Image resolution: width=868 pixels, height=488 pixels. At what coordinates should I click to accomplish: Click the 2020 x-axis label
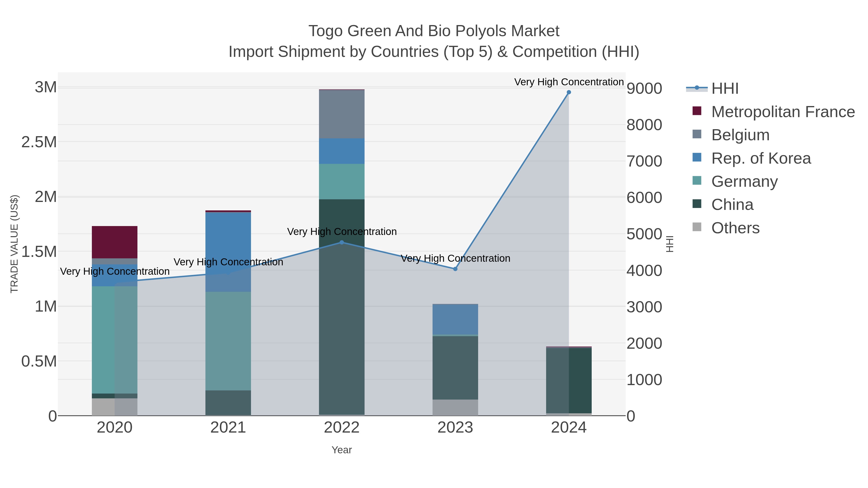pyautogui.click(x=115, y=428)
